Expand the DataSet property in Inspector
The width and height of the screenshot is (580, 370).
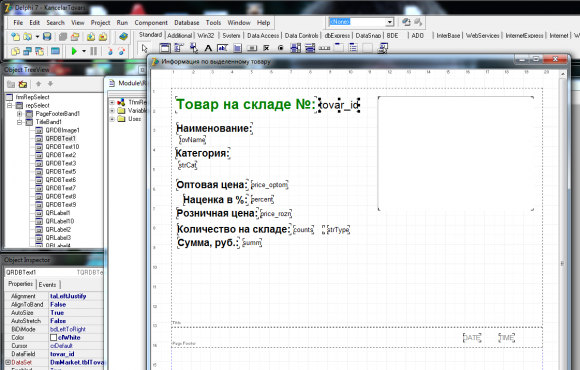(8, 362)
